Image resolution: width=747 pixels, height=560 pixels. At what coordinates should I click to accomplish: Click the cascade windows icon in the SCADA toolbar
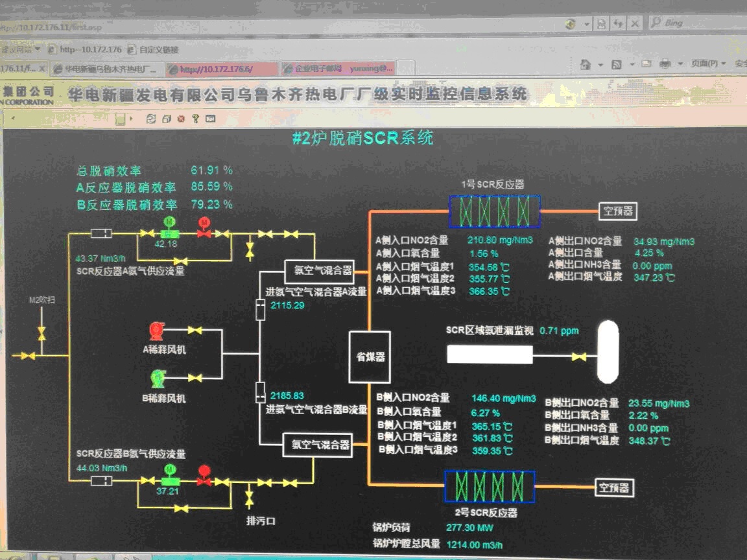pyautogui.click(x=166, y=119)
